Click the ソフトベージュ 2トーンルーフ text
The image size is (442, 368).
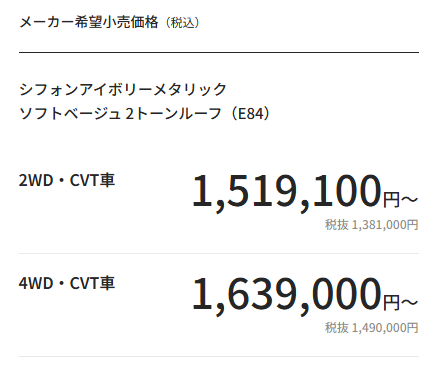[120, 114]
